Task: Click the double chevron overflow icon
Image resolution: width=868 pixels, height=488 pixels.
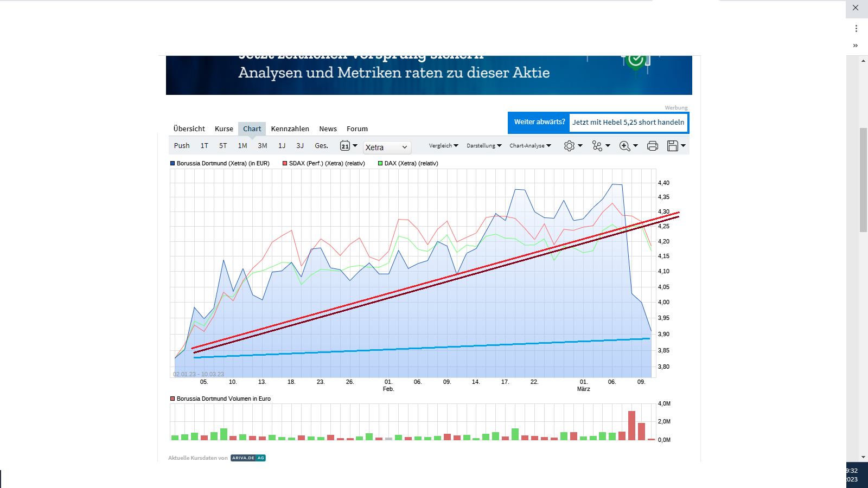Action: pos(856,46)
